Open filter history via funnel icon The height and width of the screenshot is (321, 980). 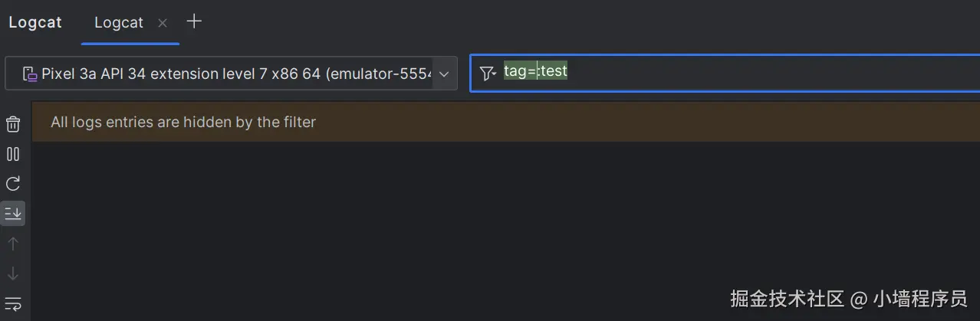(x=488, y=74)
